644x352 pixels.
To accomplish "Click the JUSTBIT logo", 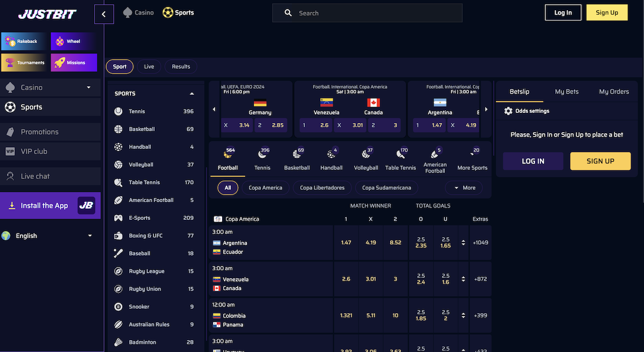I will pos(47,14).
